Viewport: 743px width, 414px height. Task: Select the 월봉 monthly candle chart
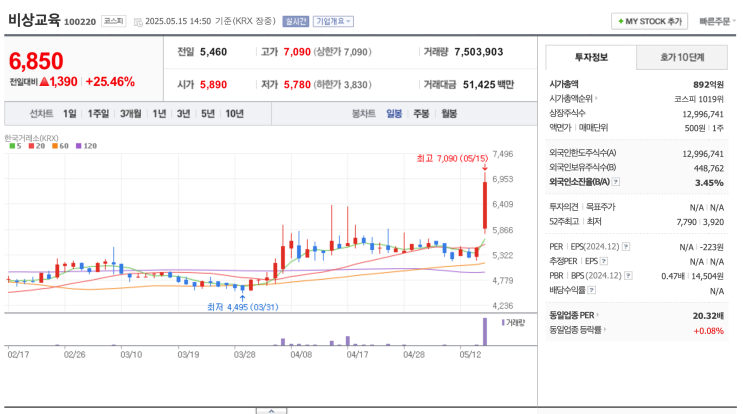pos(449,114)
